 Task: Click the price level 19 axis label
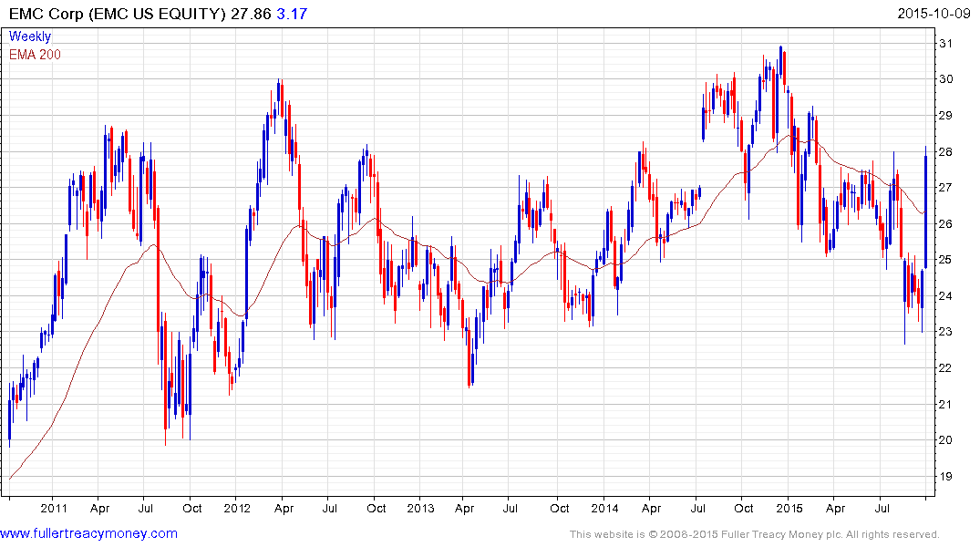coord(946,477)
